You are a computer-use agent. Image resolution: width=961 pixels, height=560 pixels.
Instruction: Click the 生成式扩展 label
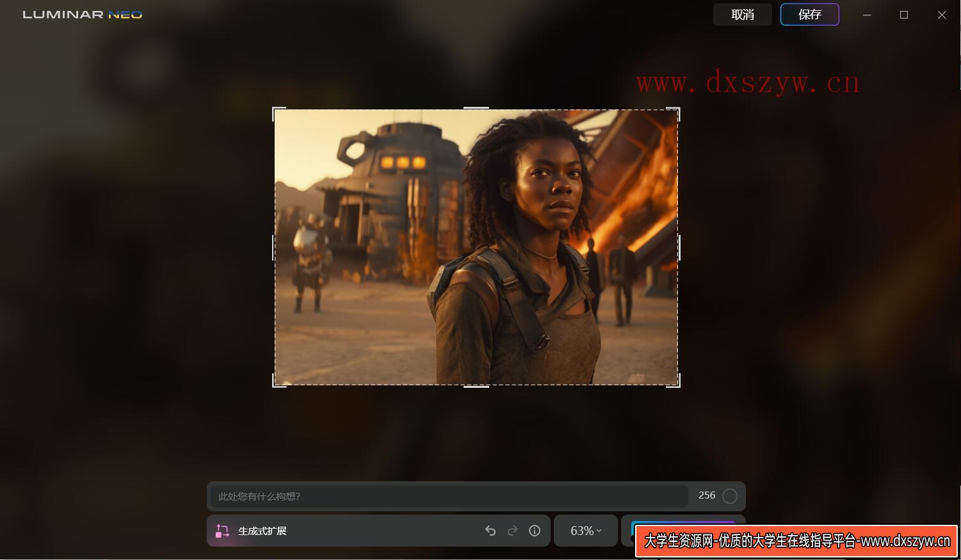[262, 531]
